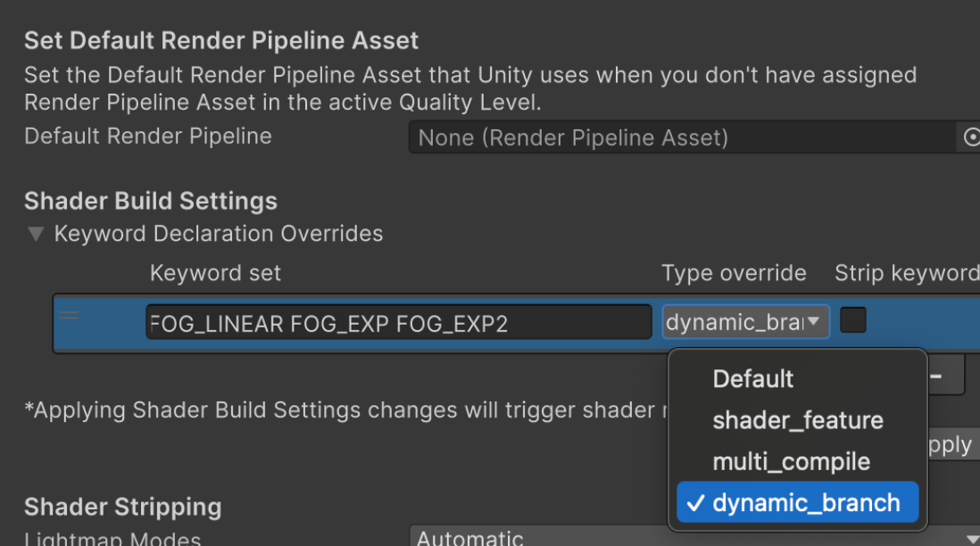
Task: Click the Type override column header
Action: (734, 273)
